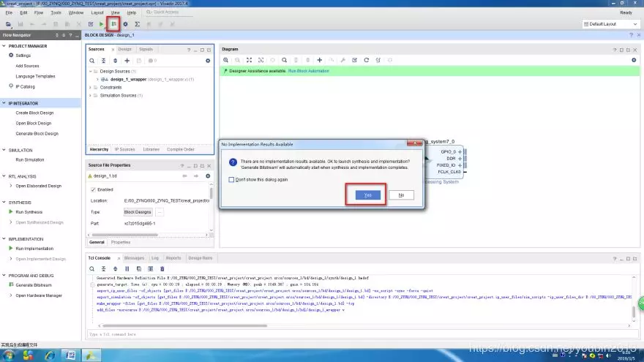The height and width of the screenshot is (362, 644).
Task: Open Sources panel settings gear
Action: click(208, 61)
